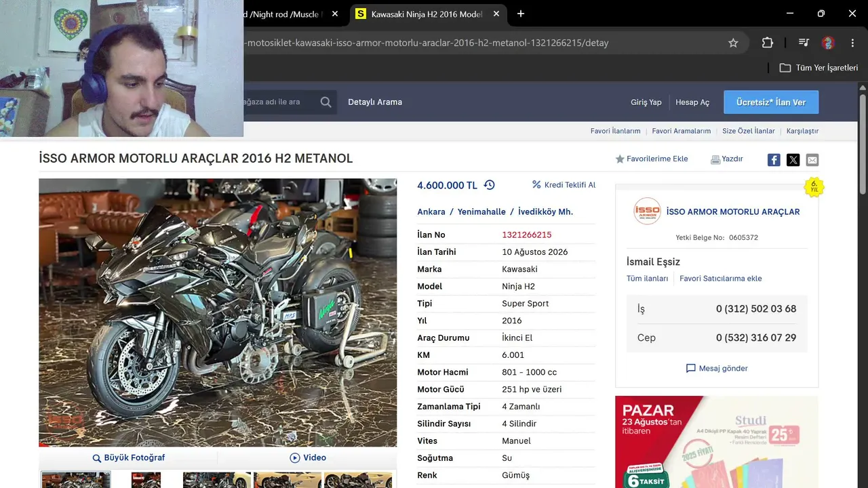Image resolution: width=868 pixels, height=488 pixels.
Task: Click the 6. Yıl seller badge
Action: point(814,186)
